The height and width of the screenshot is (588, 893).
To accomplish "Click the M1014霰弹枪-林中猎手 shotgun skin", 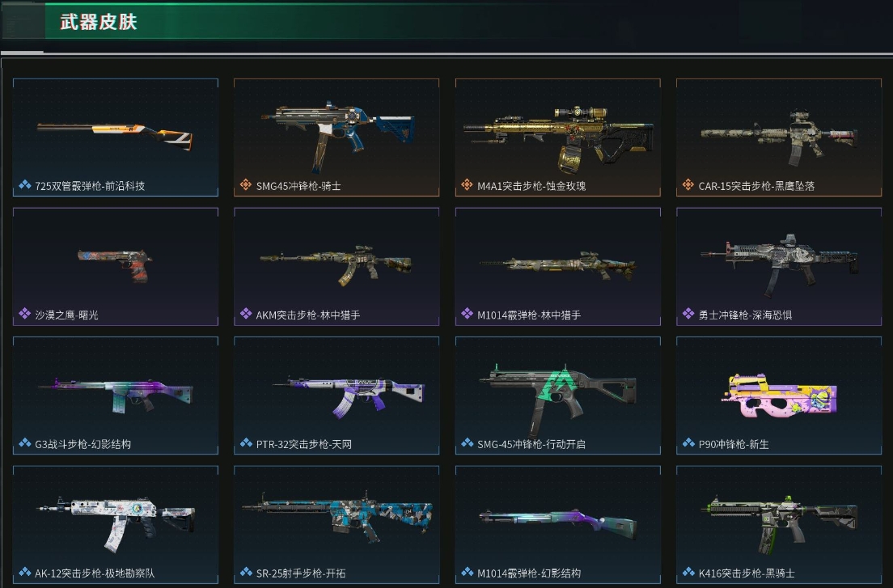I will pos(557,266).
